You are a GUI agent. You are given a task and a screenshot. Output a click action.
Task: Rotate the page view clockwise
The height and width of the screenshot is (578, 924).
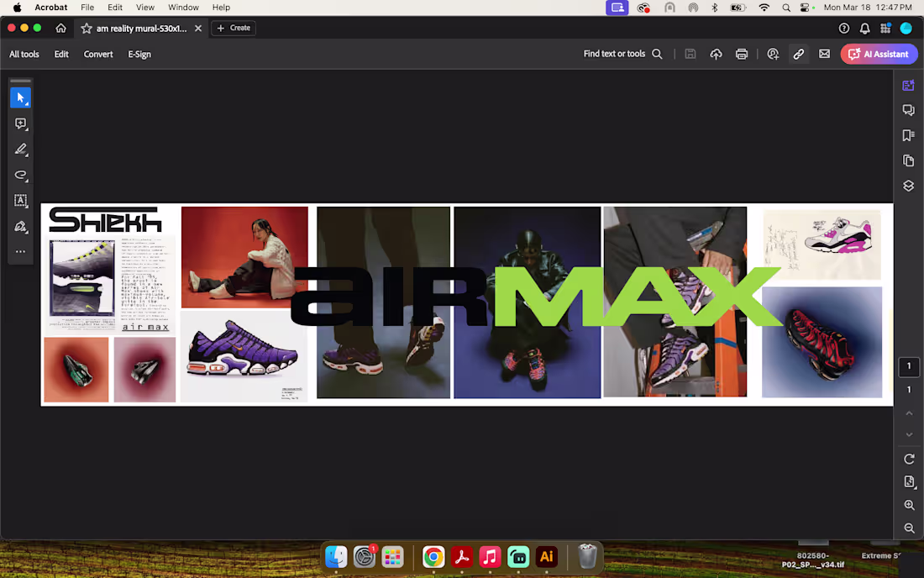909,459
